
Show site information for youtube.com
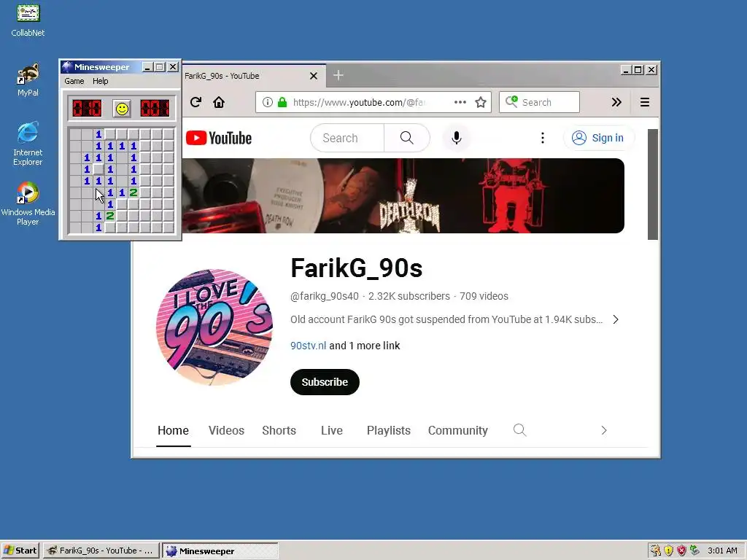pos(268,102)
